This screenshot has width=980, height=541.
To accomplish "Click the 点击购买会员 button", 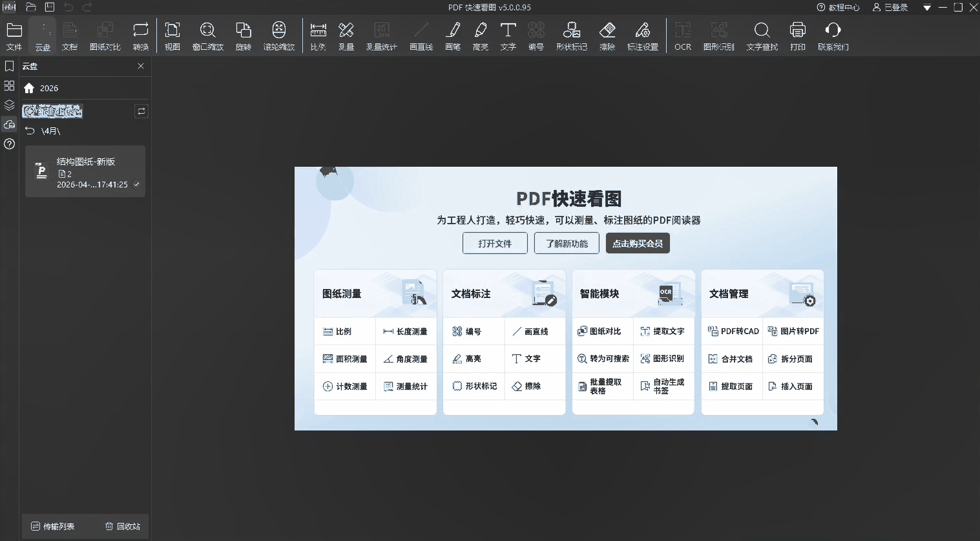I will tap(638, 244).
